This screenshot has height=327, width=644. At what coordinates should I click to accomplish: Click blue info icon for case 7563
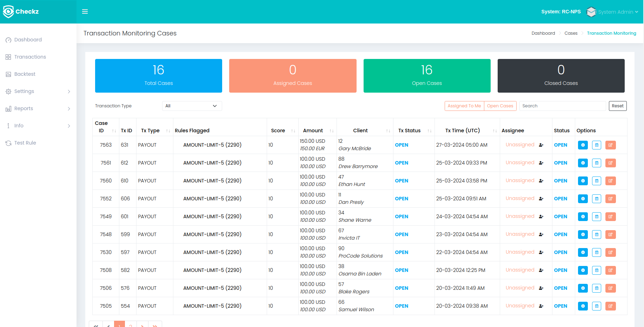[x=583, y=145]
